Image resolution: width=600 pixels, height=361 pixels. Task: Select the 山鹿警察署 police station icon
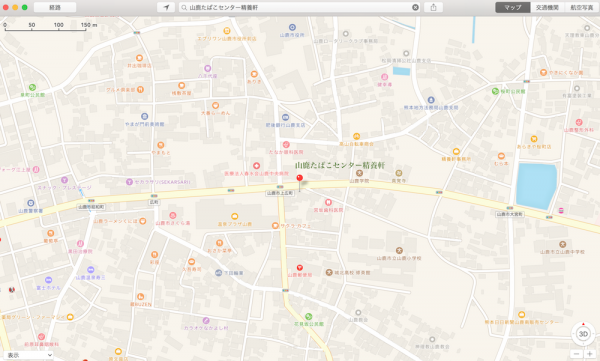click(x=31, y=203)
